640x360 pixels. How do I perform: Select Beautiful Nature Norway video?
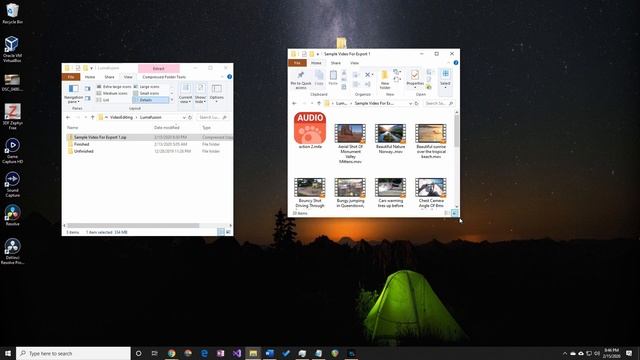coord(391,139)
